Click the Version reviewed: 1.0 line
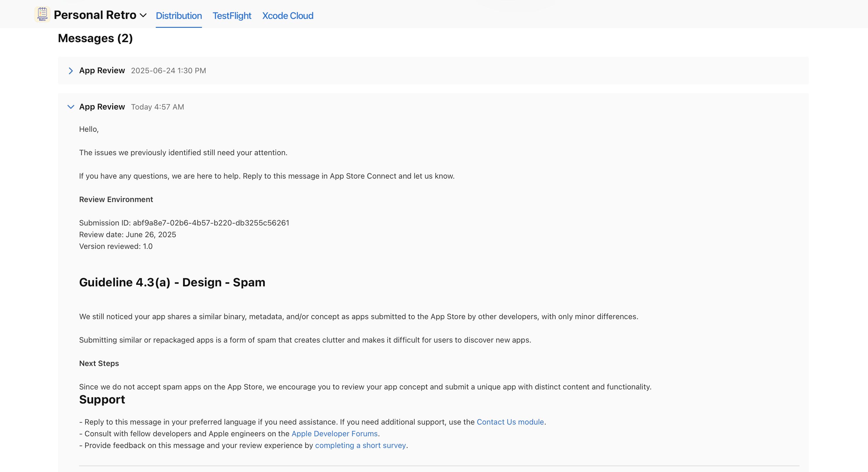Viewport: 868px width, 472px height. click(116, 246)
